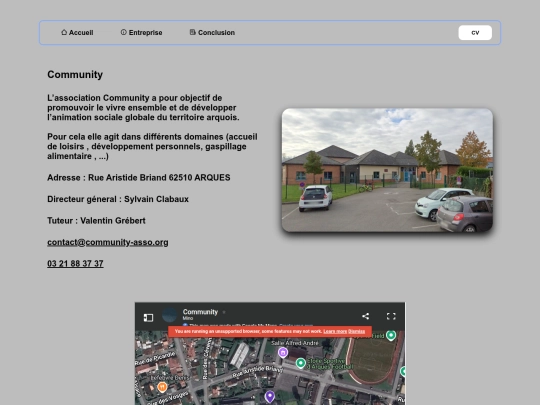This screenshot has height=405, width=540.
Task: Click the map owner avatar
Action: coord(169,315)
